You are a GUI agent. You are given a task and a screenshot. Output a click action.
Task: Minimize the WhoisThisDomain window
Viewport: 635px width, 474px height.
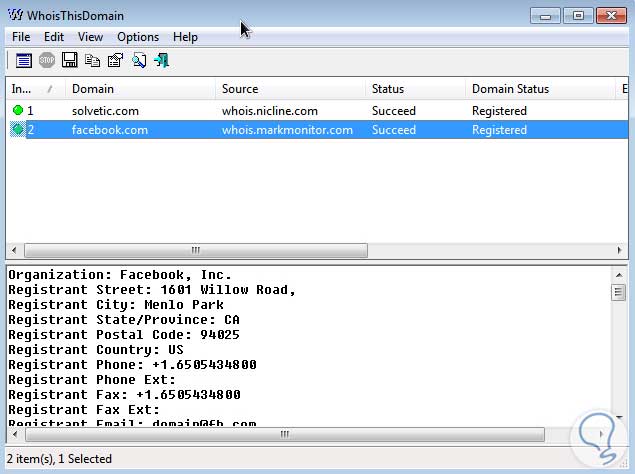click(545, 16)
